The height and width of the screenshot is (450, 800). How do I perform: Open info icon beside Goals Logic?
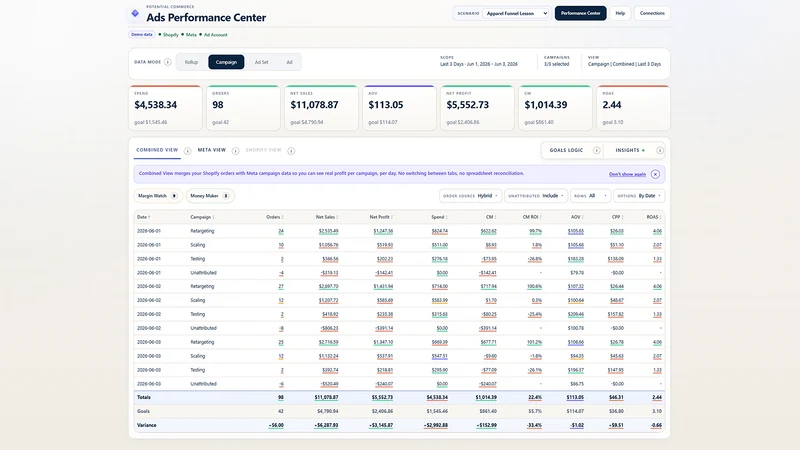click(x=596, y=151)
